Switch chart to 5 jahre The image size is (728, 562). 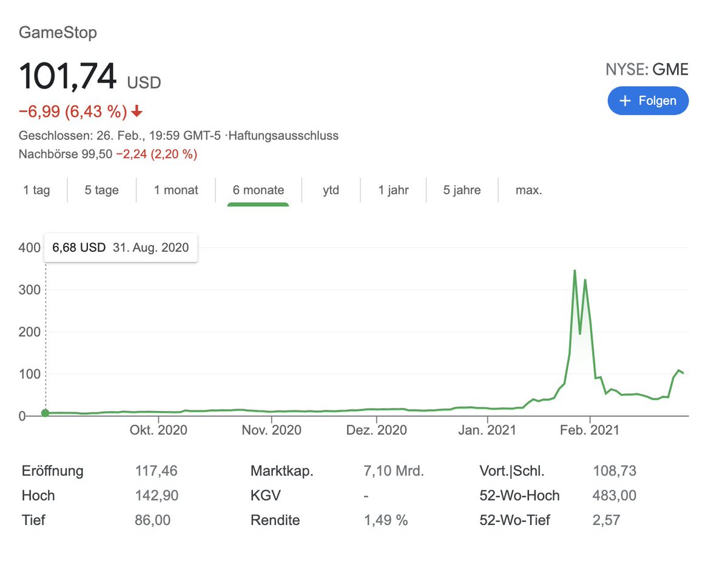[462, 190]
